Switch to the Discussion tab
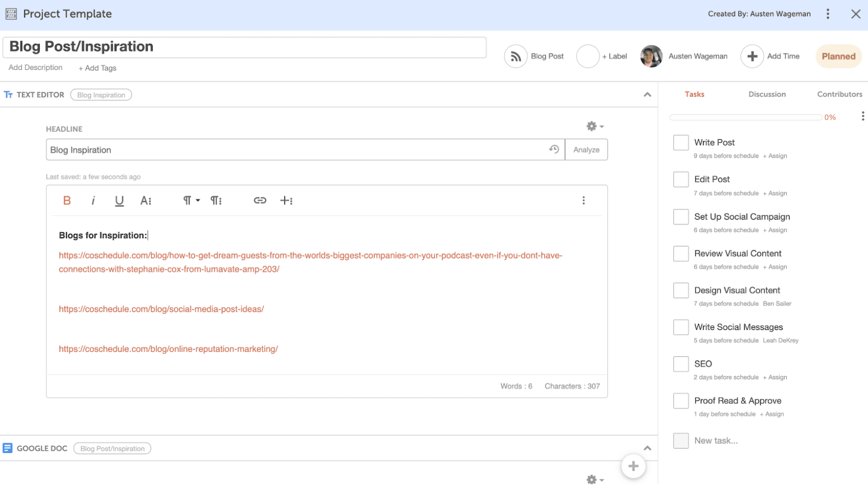 [x=767, y=95]
